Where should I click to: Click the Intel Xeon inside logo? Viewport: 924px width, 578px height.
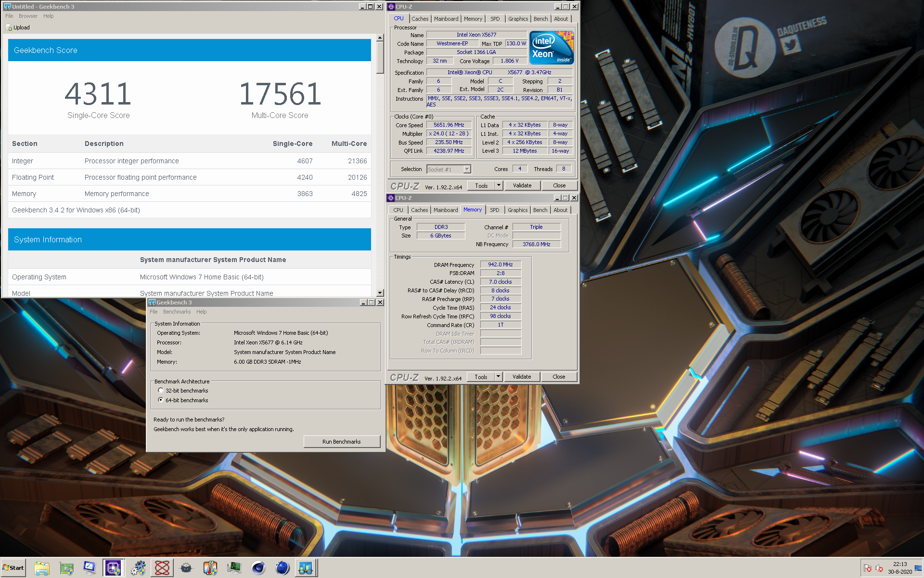pos(552,48)
